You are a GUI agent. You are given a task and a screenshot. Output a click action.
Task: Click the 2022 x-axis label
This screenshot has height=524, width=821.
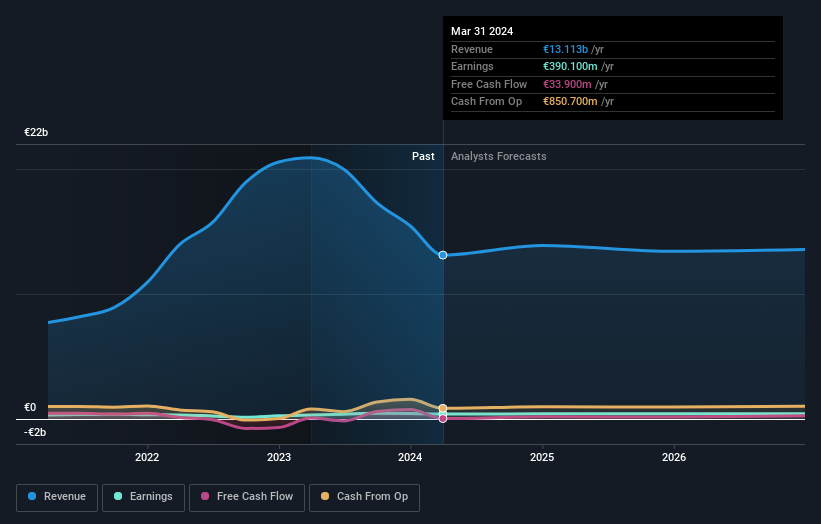(x=147, y=457)
